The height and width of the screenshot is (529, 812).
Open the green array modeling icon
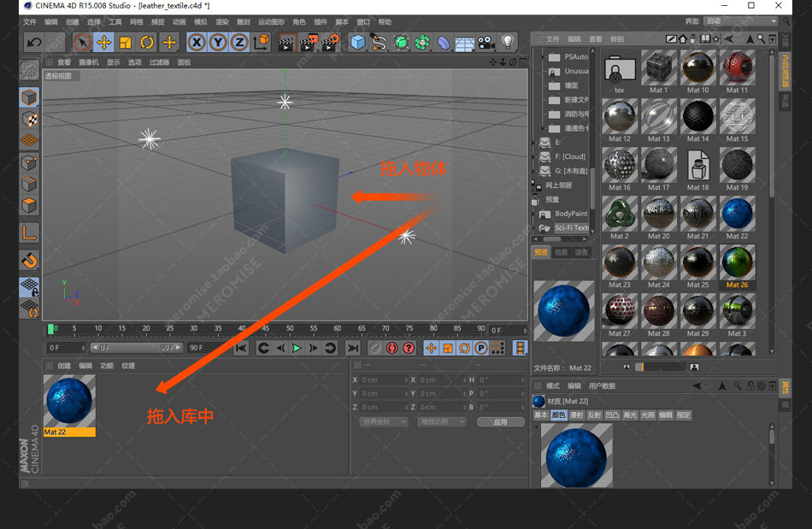pyautogui.click(x=422, y=43)
